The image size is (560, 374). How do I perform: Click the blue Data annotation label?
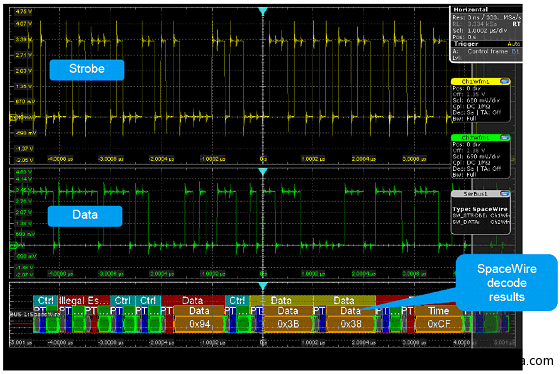(x=85, y=216)
